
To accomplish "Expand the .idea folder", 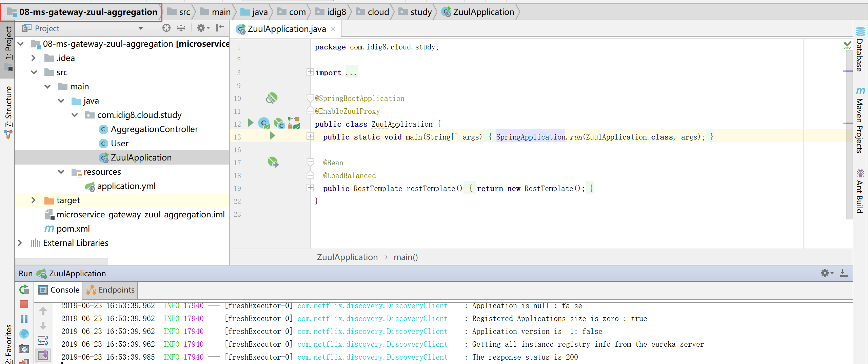I will 33,58.
